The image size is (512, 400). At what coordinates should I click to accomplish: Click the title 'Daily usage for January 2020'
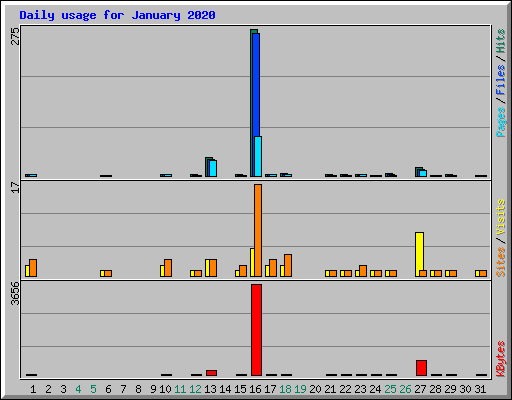117,15
